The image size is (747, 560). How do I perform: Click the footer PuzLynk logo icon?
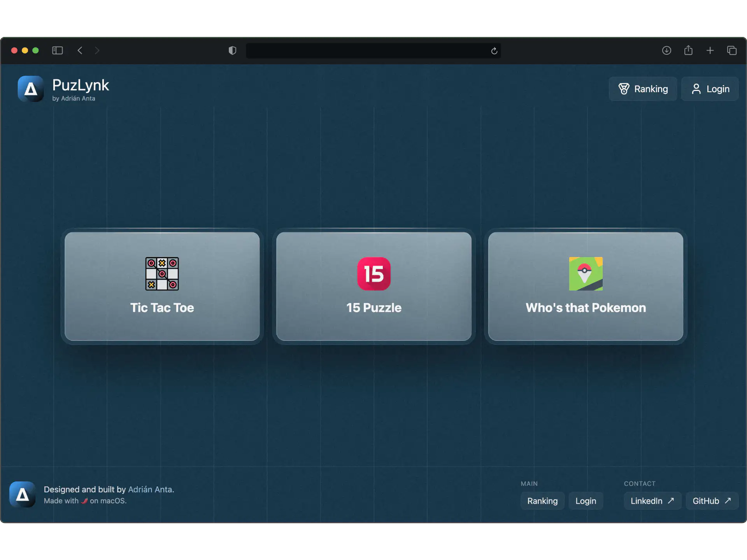[x=23, y=495]
